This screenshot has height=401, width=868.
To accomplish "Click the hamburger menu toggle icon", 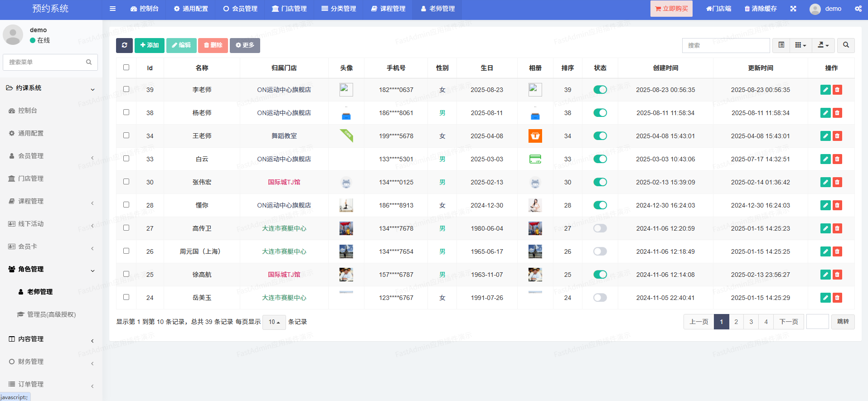I will click(x=113, y=9).
